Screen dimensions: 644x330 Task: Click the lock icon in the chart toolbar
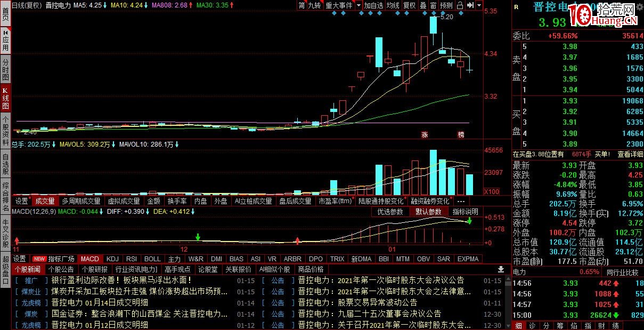(460, 5)
